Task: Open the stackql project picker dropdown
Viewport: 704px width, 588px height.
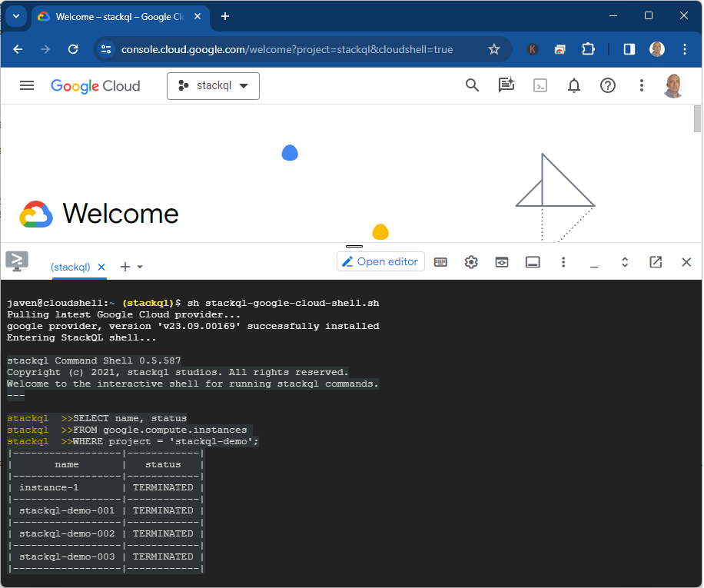Action: 213,85
